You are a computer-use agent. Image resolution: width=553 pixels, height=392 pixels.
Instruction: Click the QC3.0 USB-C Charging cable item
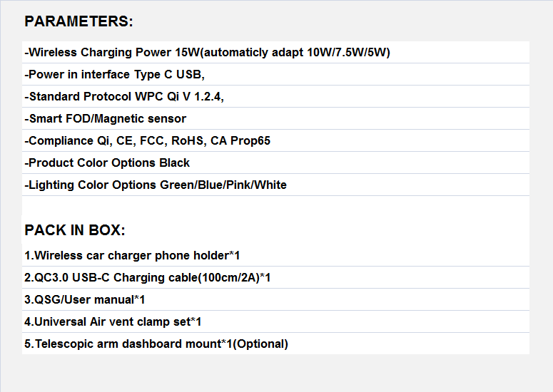pyautogui.click(x=275, y=277)
